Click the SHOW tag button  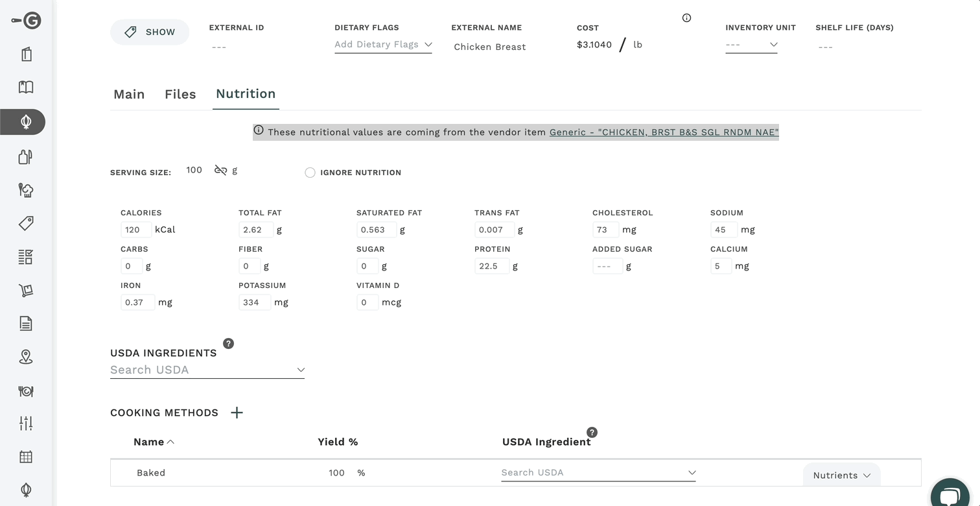(150, 32)
